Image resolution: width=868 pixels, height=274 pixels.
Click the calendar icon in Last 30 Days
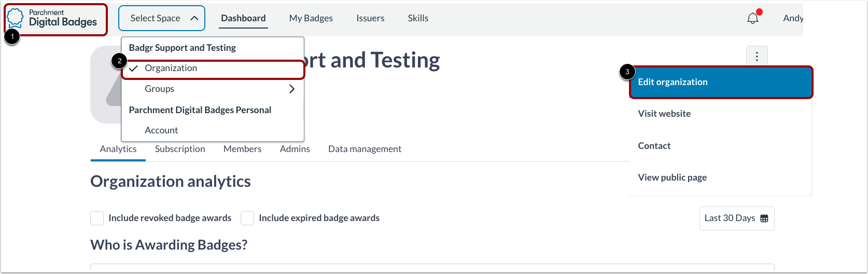tap(764, 218)
